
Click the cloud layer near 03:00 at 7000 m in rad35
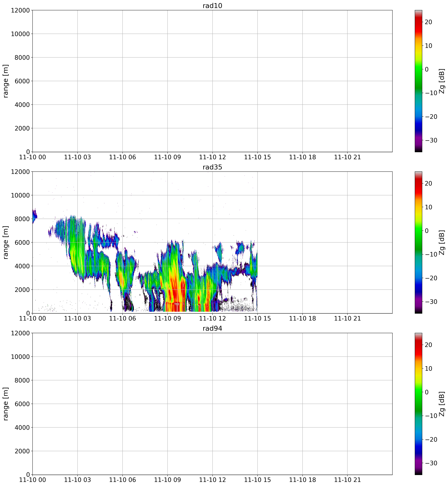[77, 230]
